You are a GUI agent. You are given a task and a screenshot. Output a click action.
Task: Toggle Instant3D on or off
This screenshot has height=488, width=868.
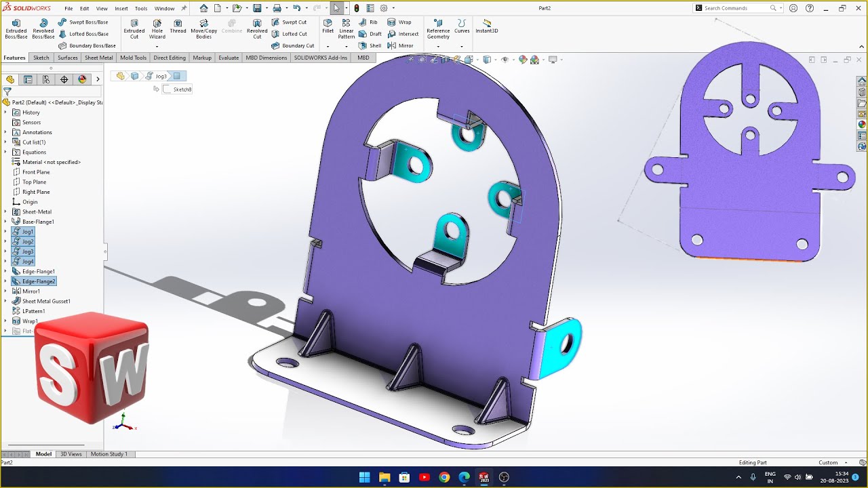pyautogui.click(x=487, y=26)
